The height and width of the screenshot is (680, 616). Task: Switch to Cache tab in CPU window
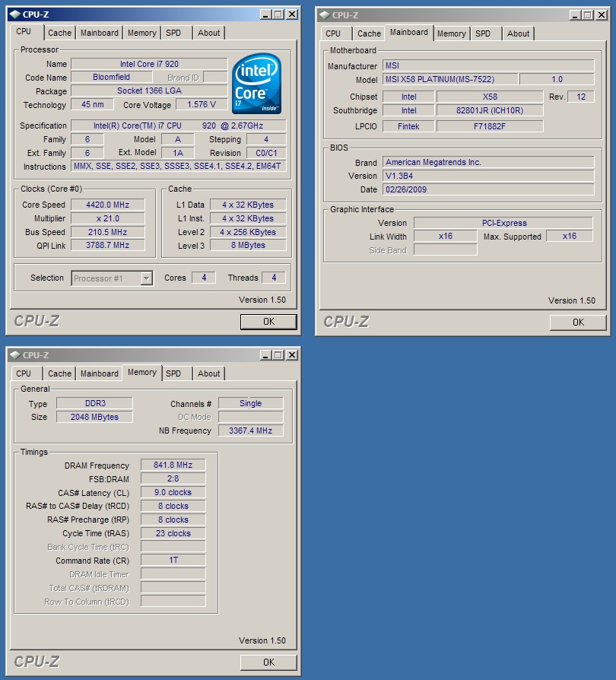59,33
